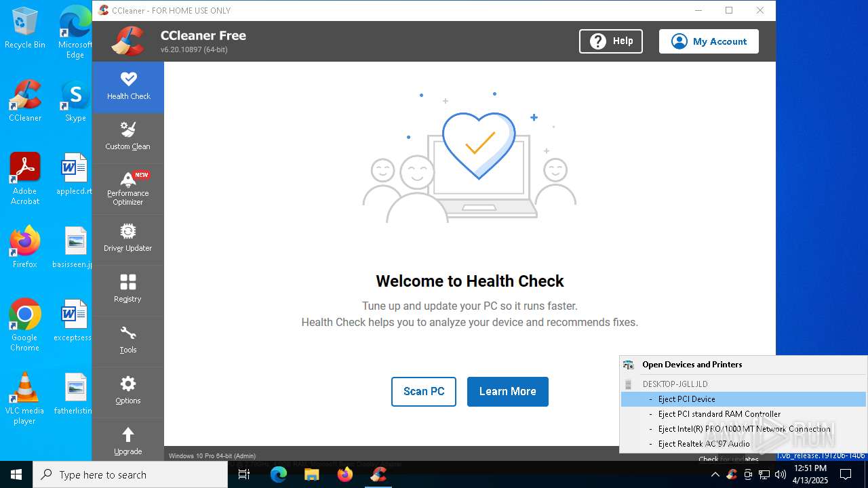Open the Driver Updater section
The height and width of the screenshot is (488, 868).
pyautogui.click(x=128, y=239)
